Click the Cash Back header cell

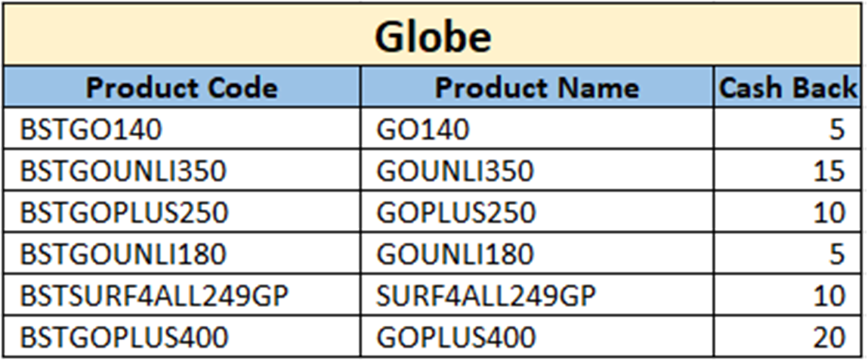click(x=787, y=88)
